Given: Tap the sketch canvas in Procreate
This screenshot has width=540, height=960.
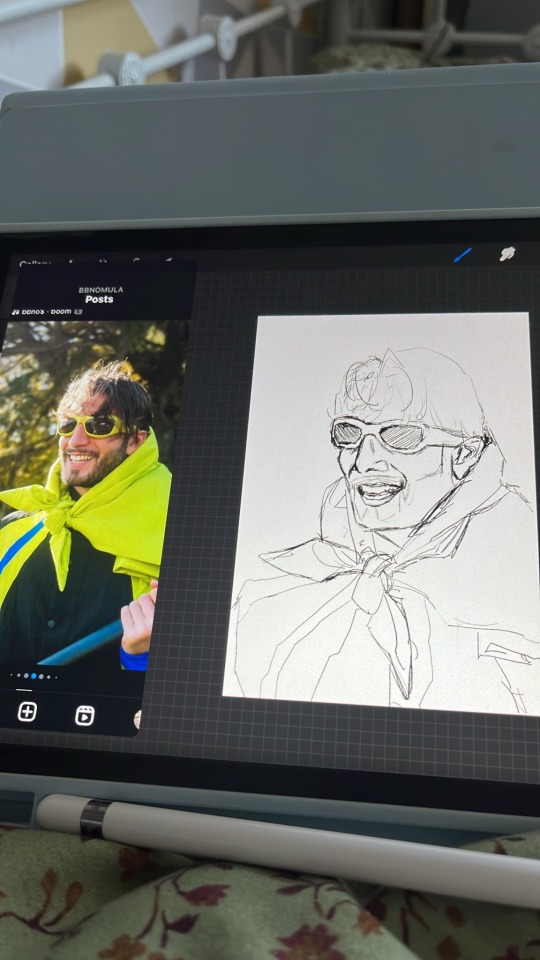Looking at the screenshot, I should pyautogui.click(x=381, y=513).
